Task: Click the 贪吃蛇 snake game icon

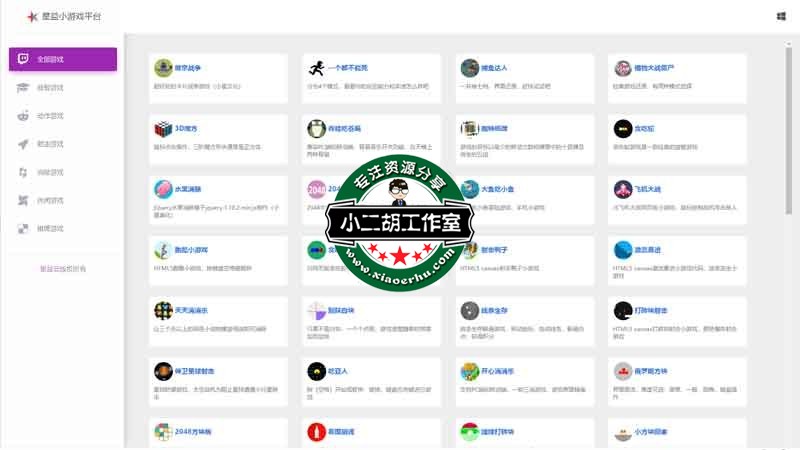Action: coord(622,128)
